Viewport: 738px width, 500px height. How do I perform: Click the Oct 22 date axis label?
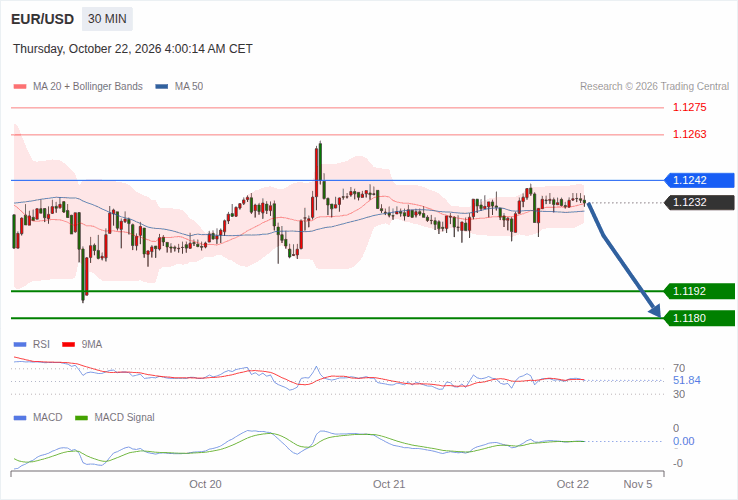pos(573,484)
